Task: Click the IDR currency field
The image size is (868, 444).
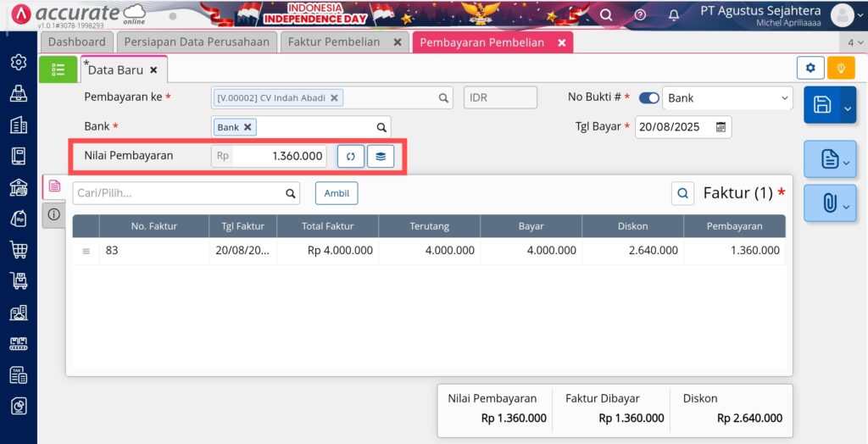Action: (500, 97)
